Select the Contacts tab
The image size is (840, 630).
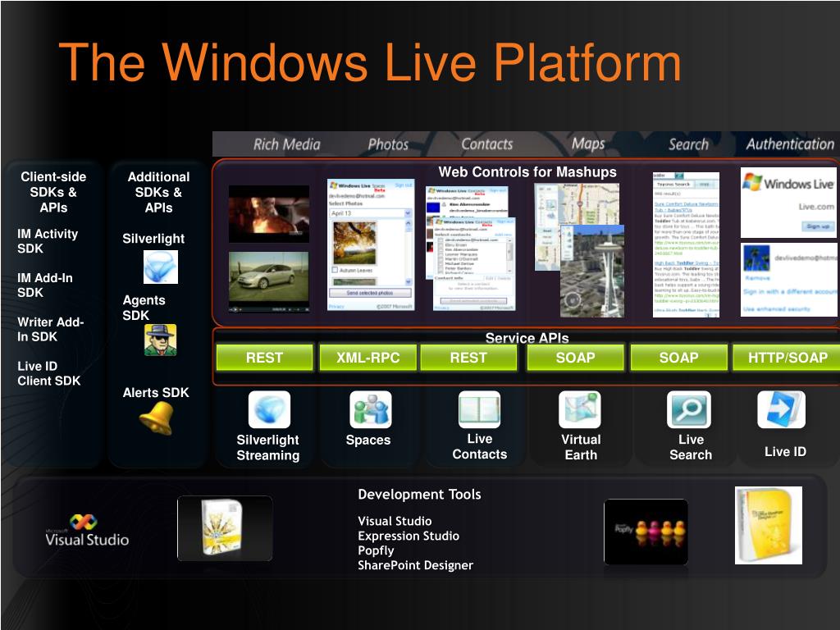487,144
